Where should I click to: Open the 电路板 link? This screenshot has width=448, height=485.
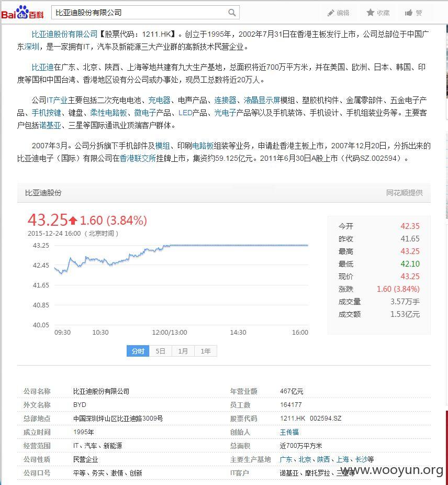(x=203, y=146)
